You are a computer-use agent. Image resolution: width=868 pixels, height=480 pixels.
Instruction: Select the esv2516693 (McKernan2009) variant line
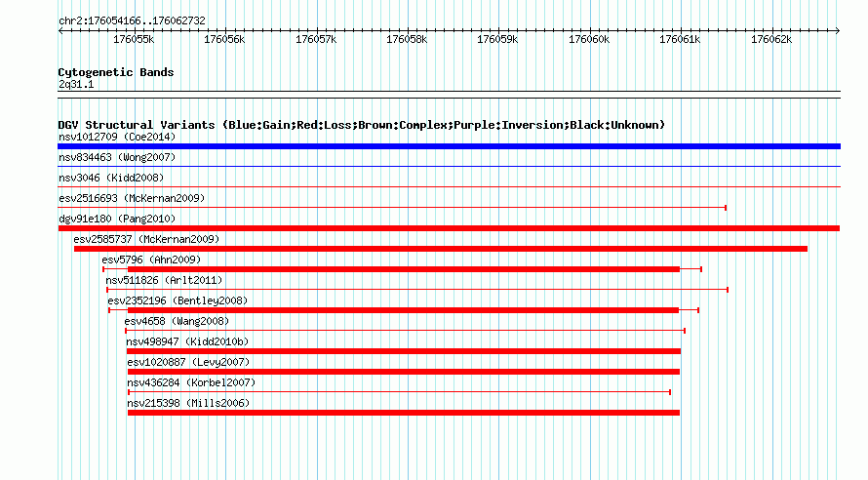(392, 208)
